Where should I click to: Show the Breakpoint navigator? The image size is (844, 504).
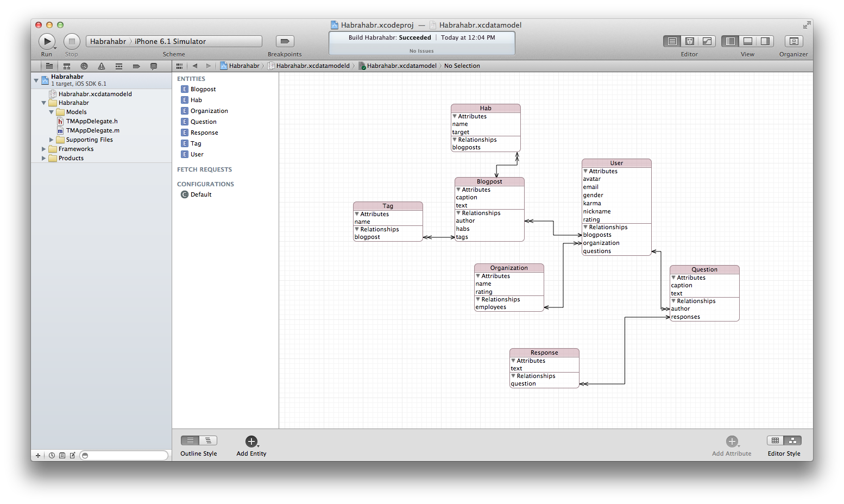pyautogui.click(x=136, y=66)
